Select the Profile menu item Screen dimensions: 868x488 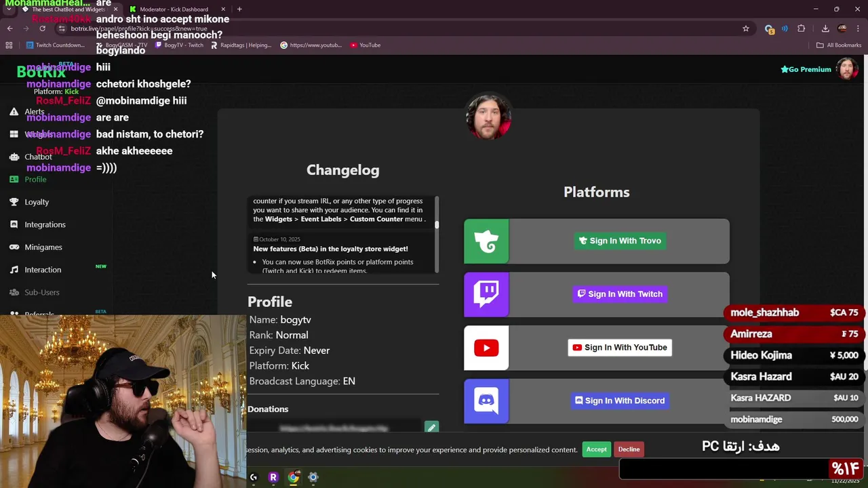[35, 180]
